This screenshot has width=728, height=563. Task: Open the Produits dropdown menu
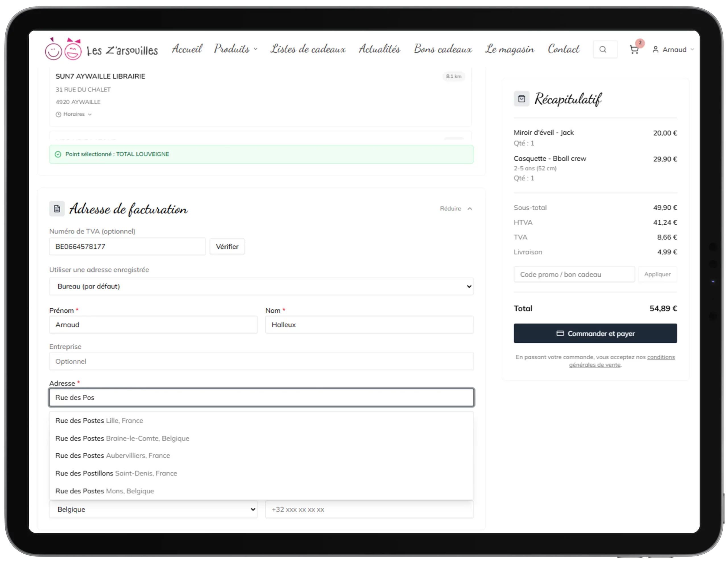click(x=236, y=49)
